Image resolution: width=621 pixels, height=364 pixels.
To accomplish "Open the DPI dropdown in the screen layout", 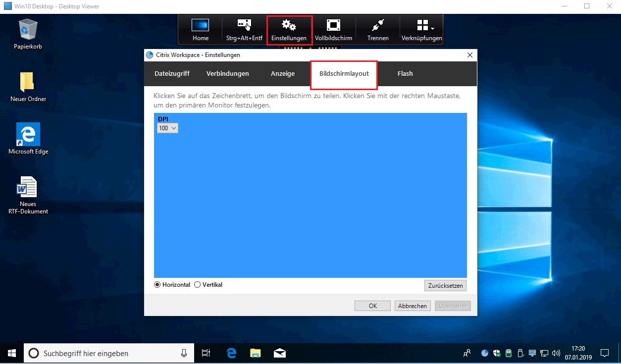I will point(167,128).
